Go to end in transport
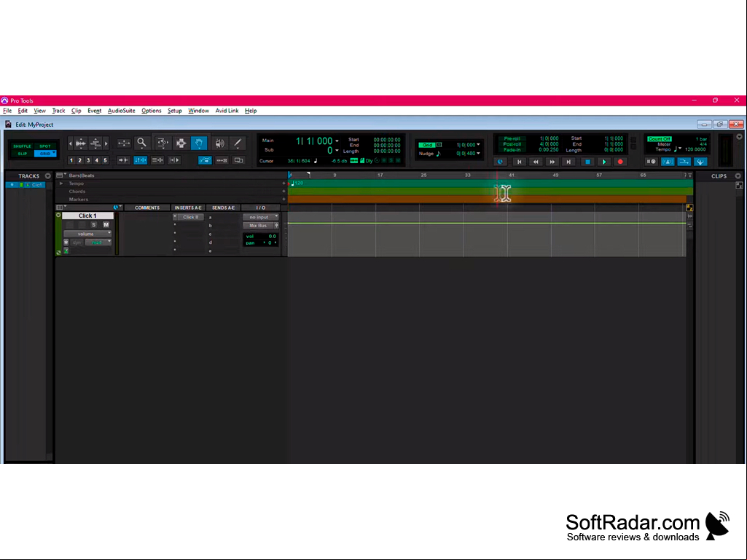 coord(568,162)
